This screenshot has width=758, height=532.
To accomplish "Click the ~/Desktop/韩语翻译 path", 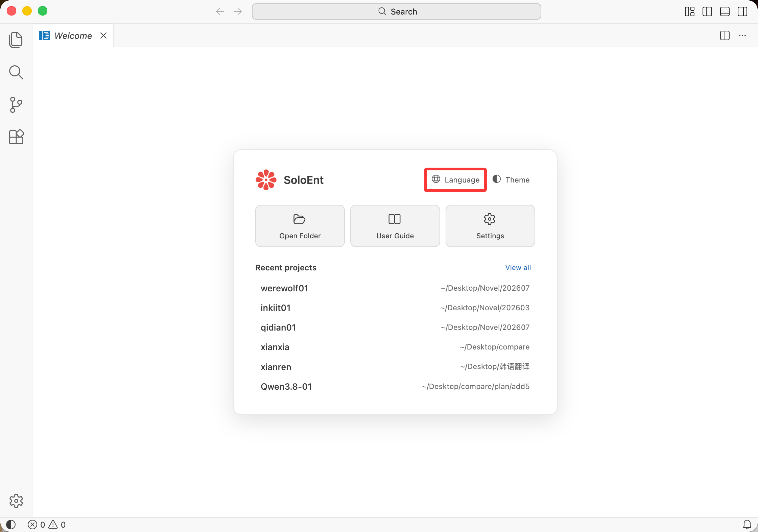I will tap(495, 367).
